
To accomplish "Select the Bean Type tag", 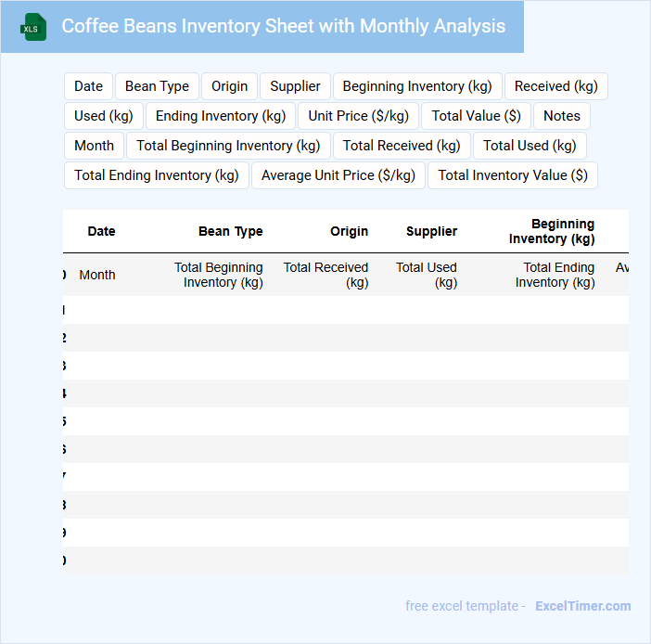I will pyautogui.click(x=157, y=86).
